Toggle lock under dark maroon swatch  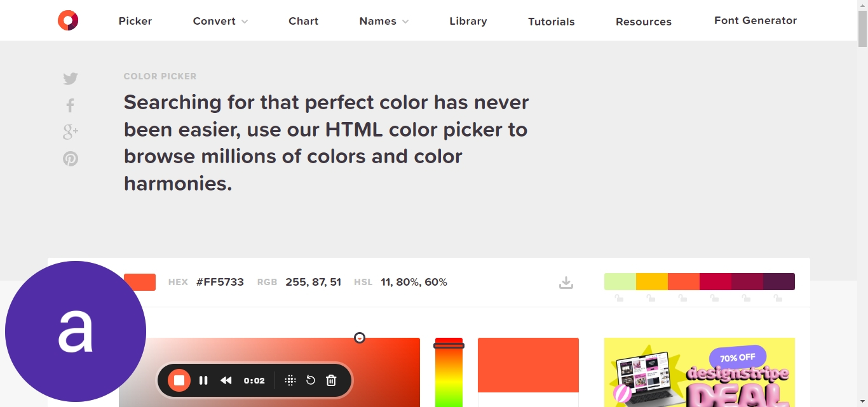746,298
